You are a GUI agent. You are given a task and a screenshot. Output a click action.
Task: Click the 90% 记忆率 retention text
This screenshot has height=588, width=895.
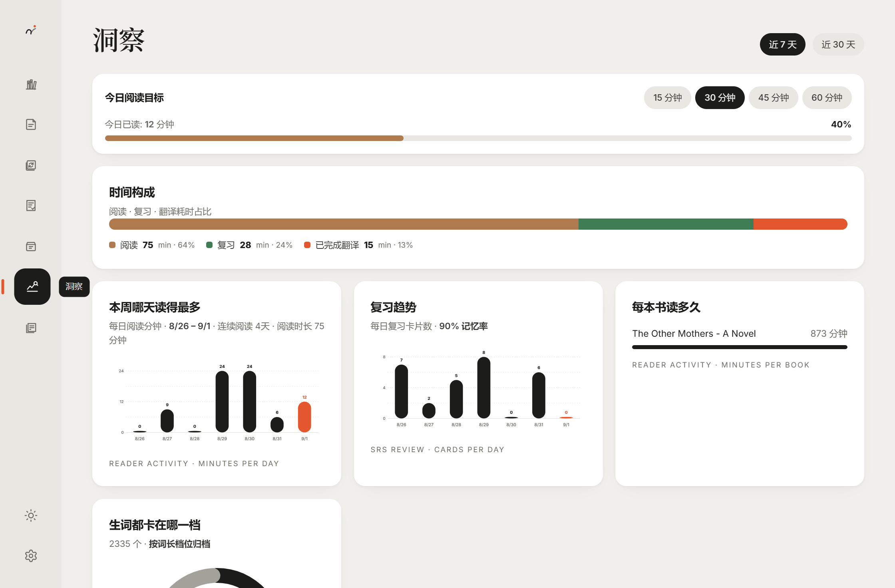coord(463,326)
